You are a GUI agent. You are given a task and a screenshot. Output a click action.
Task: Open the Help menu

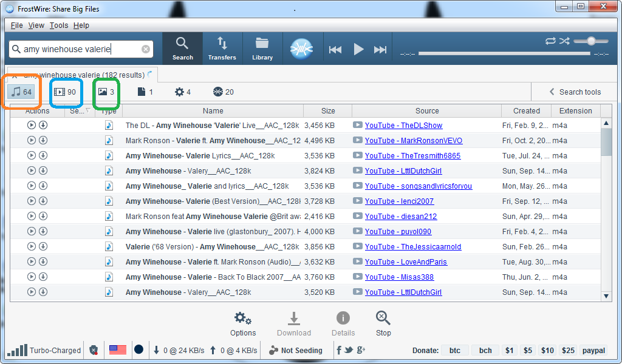[x=81, y=25]
